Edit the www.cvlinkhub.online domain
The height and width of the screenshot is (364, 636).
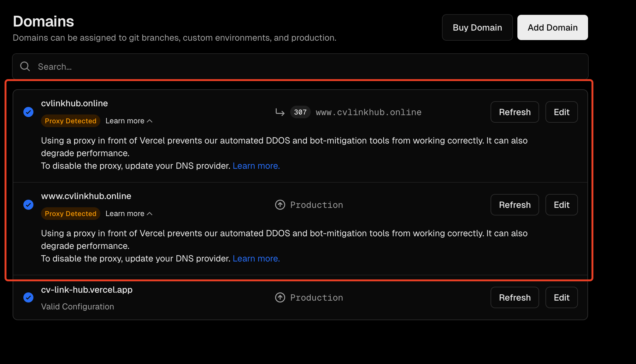click(x=562, y=205)
